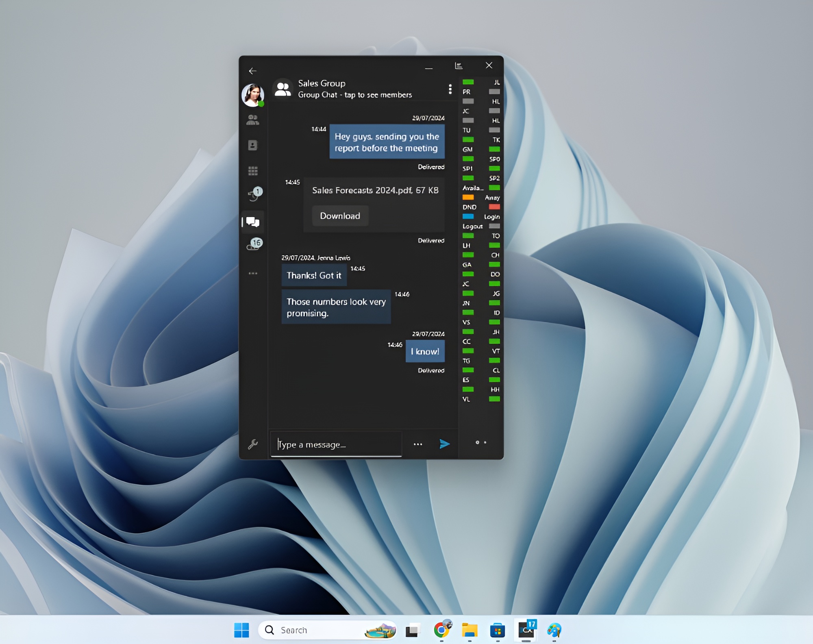Open the Sales Group three-dot menu
Screen dimensions: 813x644
pos(450,89)
